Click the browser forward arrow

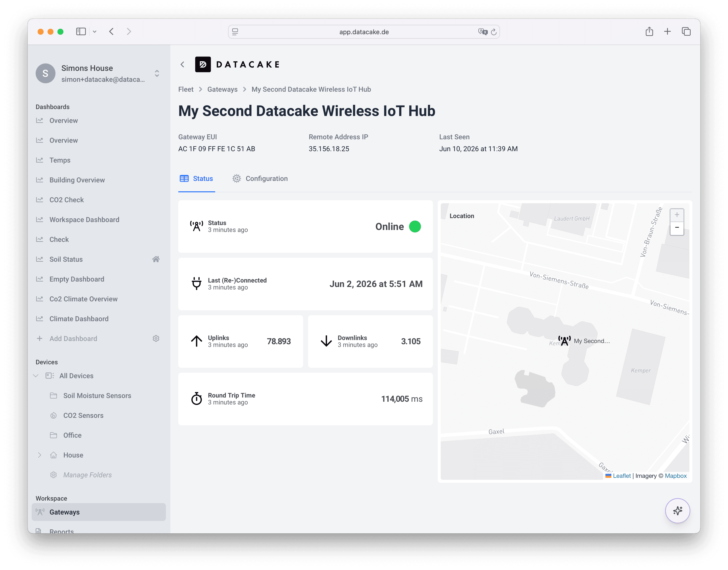coord(129,32)
